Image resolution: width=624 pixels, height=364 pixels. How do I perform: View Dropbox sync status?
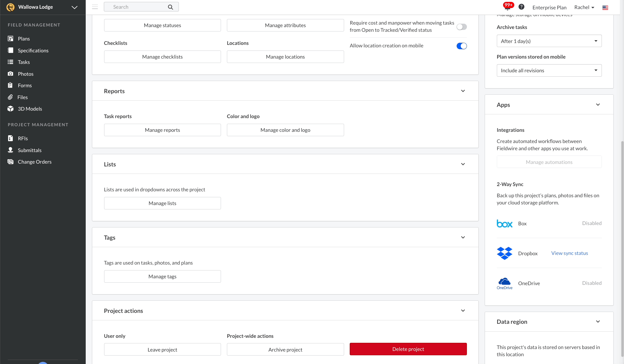click(x=569, y=253)
